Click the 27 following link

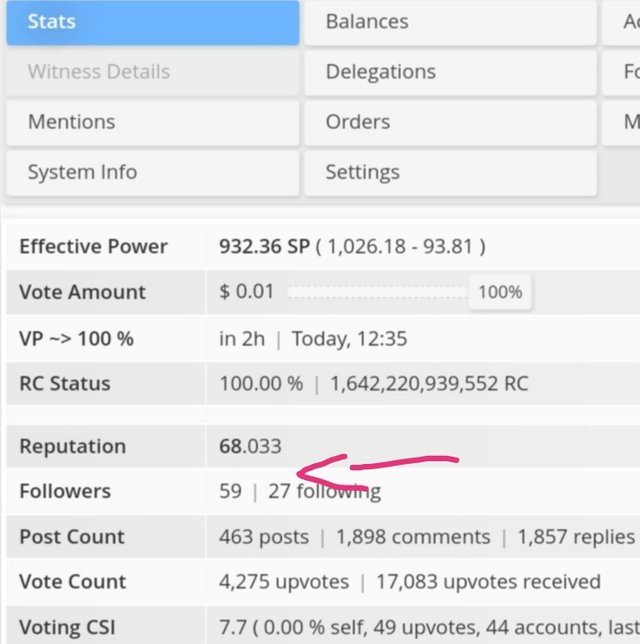click(324, 492)
